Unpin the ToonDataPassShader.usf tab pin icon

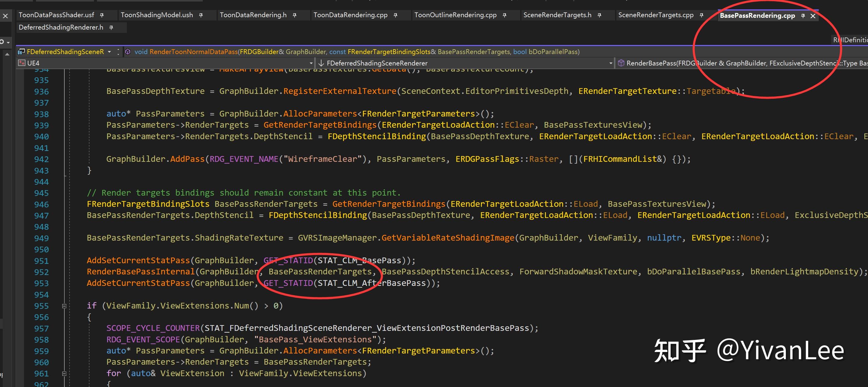click(102, 15)
